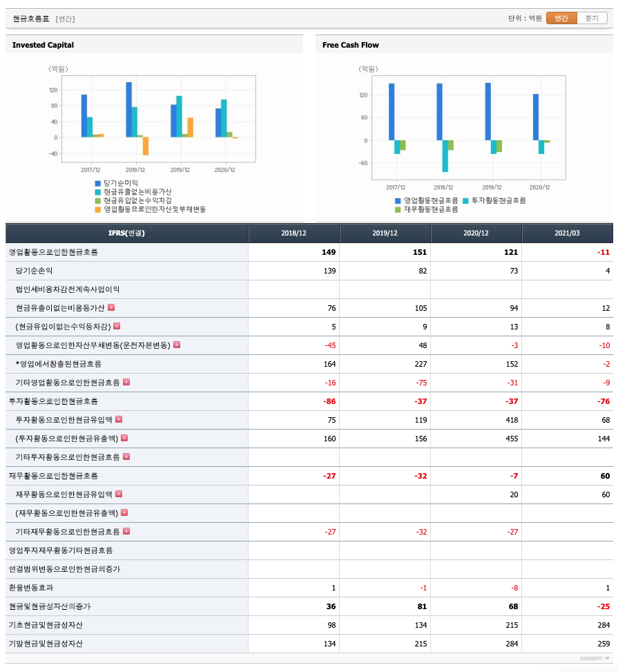The width and height of the screenshot is (618, 672).
Task: Open the comment dropdown at table bottom
Action: [595, 658]
